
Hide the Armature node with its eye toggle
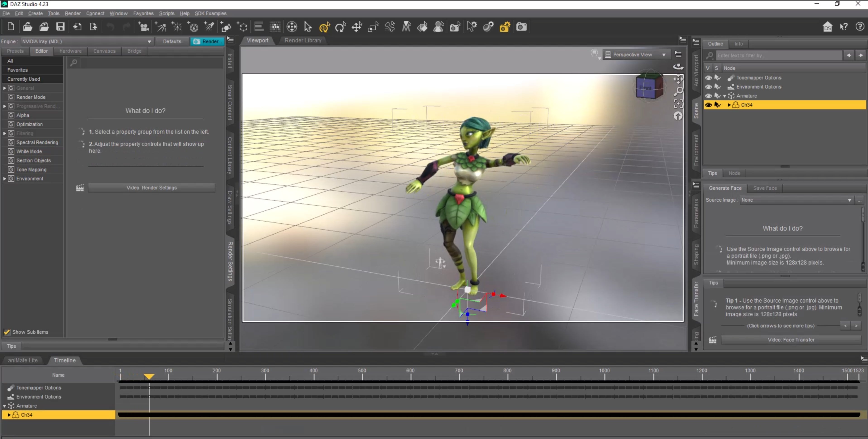(709, 96)
